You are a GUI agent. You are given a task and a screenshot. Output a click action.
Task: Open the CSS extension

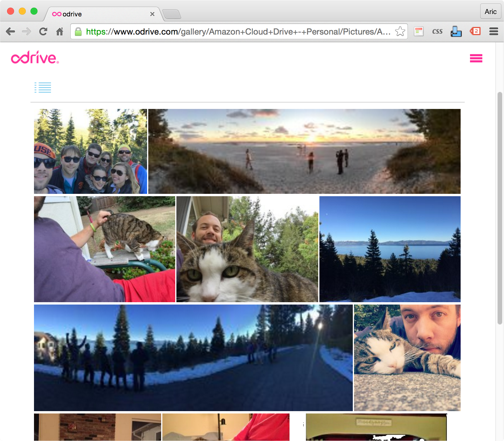tap(437, 31)
